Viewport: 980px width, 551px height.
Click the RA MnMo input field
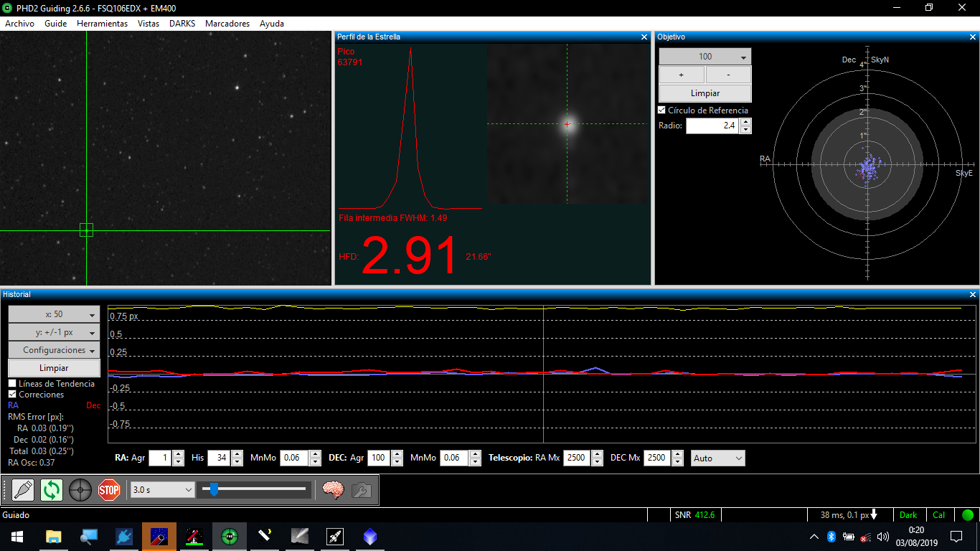coord(293,458)
